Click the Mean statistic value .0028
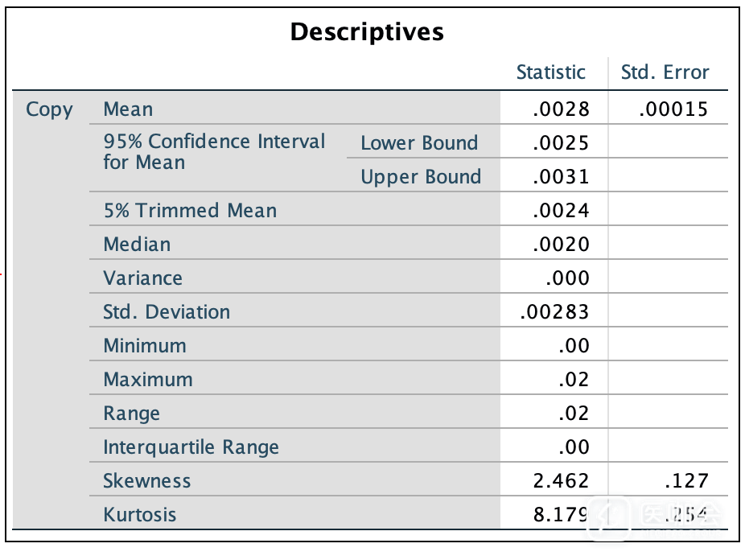Image resolution: width=745 pixels, height=560 pixels. click(x=561, y=109)
